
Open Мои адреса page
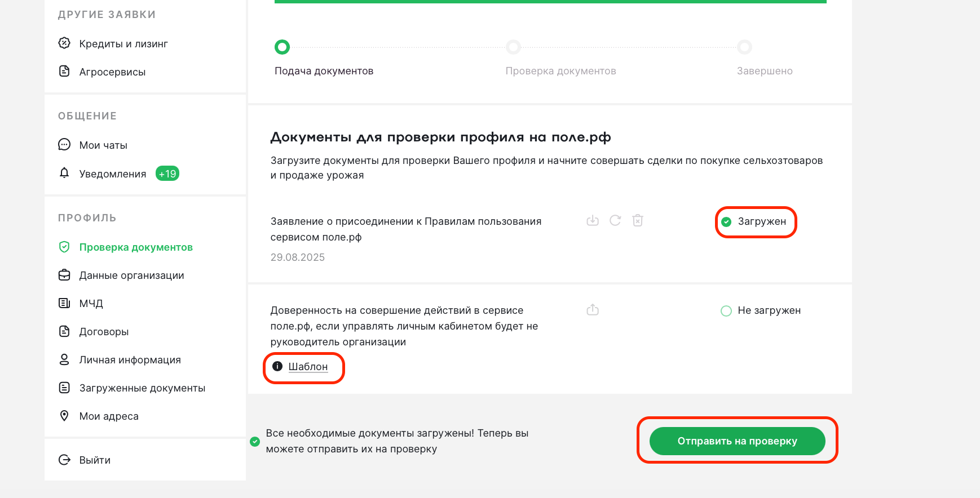point(109,416)
